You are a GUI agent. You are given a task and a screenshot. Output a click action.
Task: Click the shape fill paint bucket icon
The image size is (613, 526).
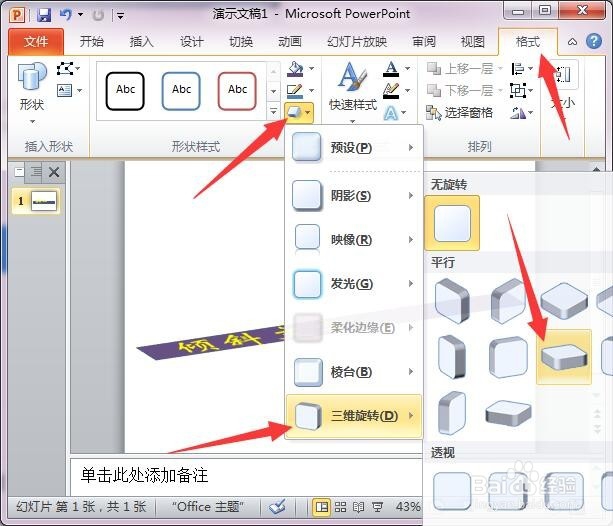296,69
